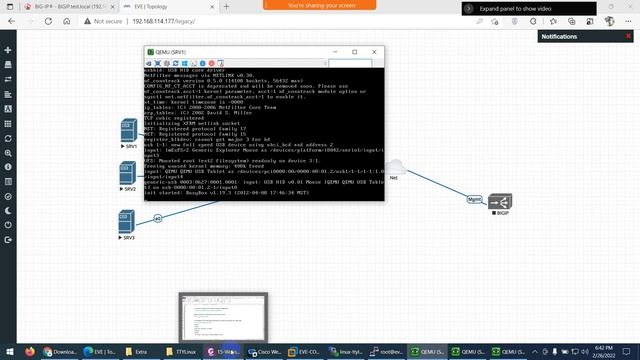Viewport: 640px width, 360px height.
Task: Open Lab details icon in sidebar
Action: [x=8, y=182]
